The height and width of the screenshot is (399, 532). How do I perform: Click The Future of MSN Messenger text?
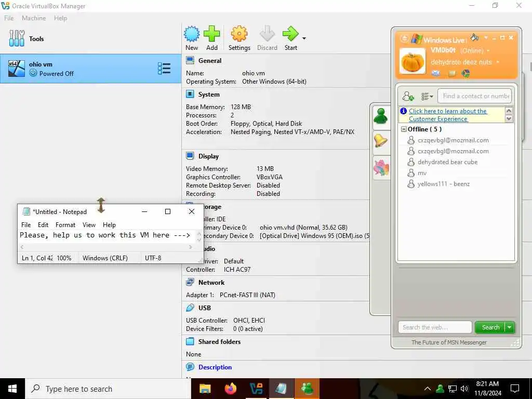coord(449,342)
